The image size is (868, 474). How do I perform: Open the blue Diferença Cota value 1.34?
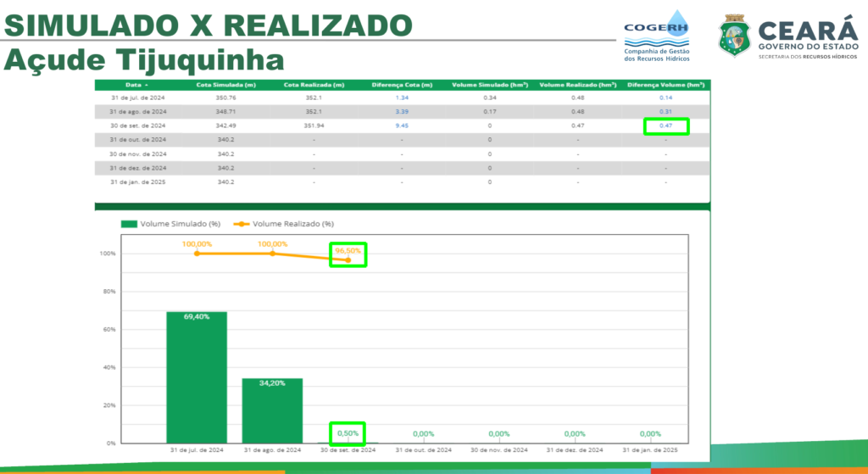tap(402, 98)
